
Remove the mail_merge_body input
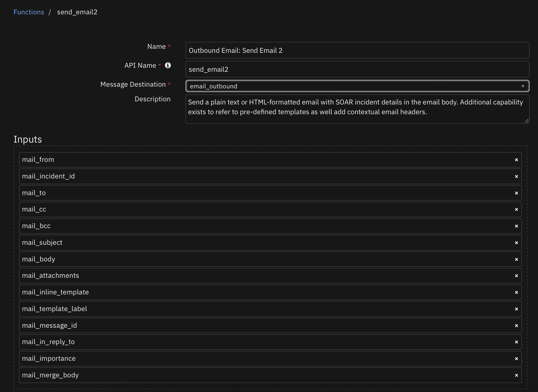(x=516, y=375)
